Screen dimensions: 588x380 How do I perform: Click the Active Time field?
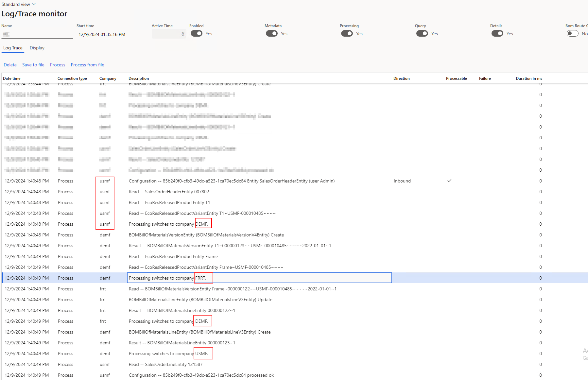169,34
